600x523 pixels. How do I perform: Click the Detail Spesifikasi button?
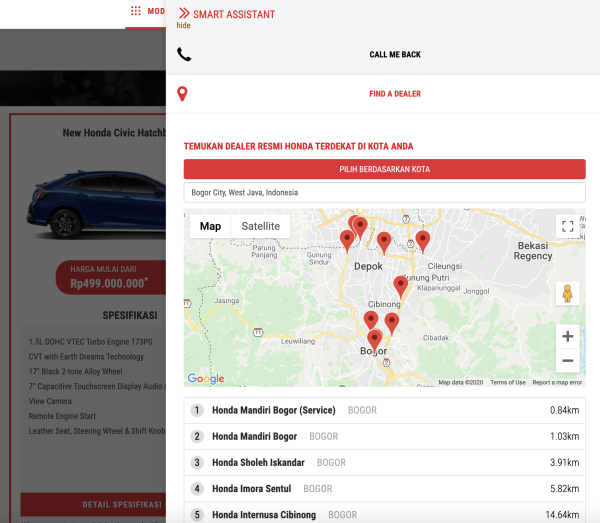click(x=93, y=505)
